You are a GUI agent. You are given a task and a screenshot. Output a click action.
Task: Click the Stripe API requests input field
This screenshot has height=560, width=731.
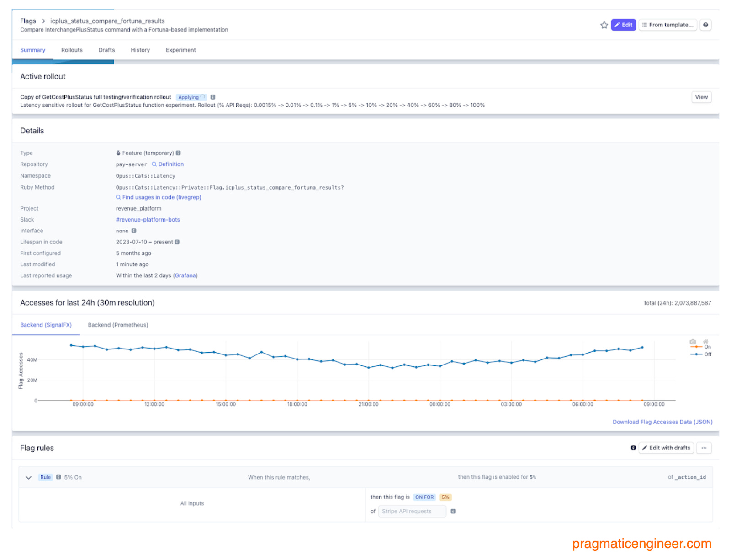click(412, 511)
